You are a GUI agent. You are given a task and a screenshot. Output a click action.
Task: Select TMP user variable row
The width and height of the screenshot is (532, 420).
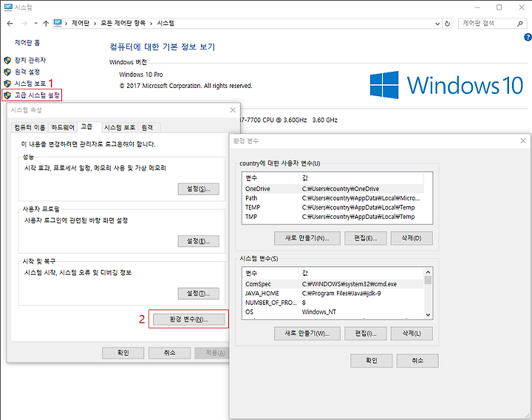(x=334, y=216)
